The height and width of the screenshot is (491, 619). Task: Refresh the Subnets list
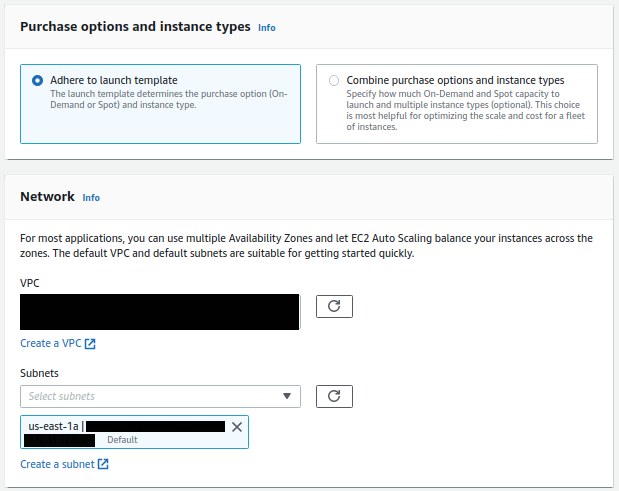tap(334, 396)
